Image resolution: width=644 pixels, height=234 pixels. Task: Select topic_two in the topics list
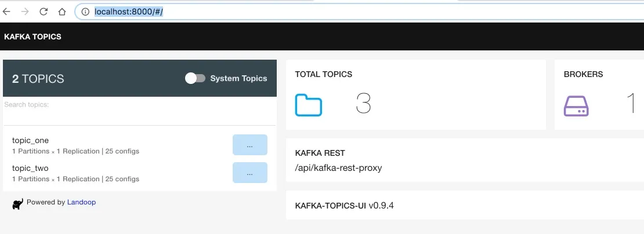[30, 168]
